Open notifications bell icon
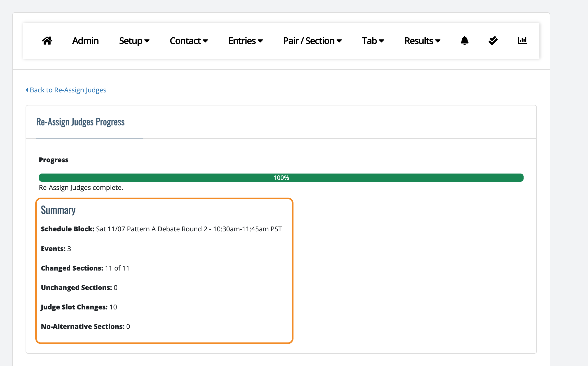 point(465,41)
